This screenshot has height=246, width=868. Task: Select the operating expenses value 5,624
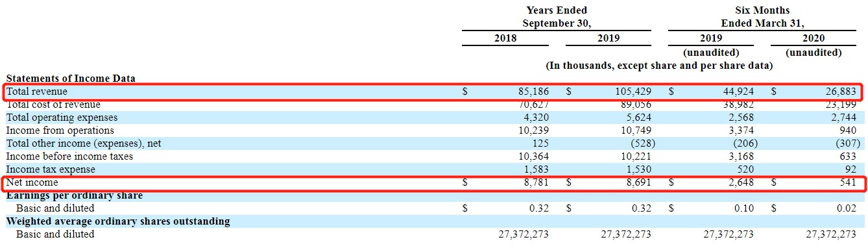click(x=638, y=117)
